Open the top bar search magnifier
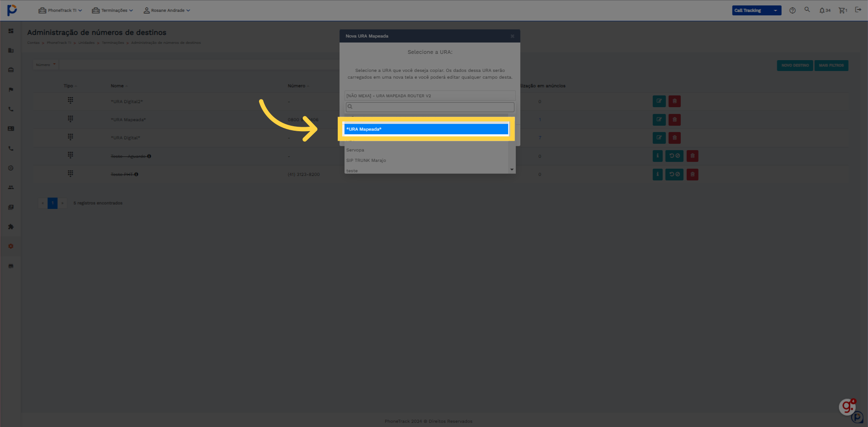Image resolution: width=868 pixels, height=427 pixels. pos(807,9)
